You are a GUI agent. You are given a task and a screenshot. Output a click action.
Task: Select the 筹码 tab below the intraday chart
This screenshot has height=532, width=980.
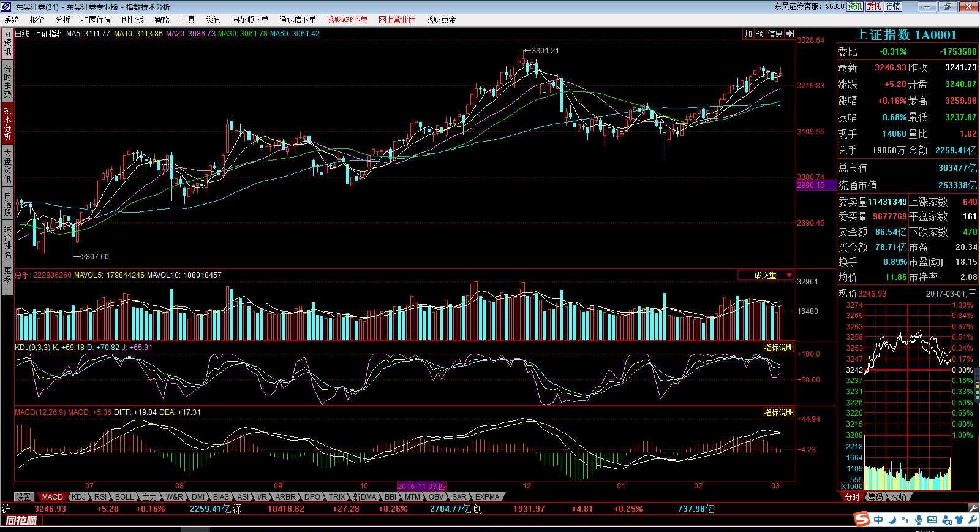pos(875,497)
